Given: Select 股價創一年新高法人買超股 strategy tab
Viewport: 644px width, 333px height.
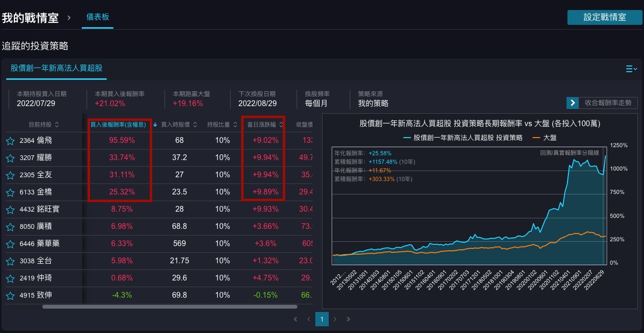Looking at the screenshot, I should pyautogui.click(x=56, y=68).
